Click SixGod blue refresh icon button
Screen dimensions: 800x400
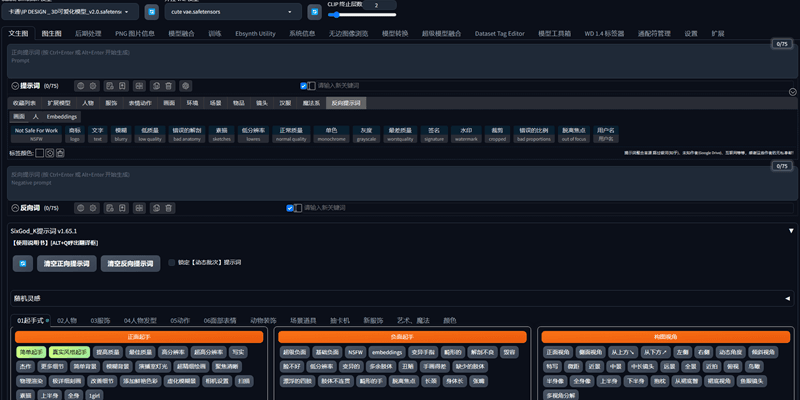(x=23, y=264)
